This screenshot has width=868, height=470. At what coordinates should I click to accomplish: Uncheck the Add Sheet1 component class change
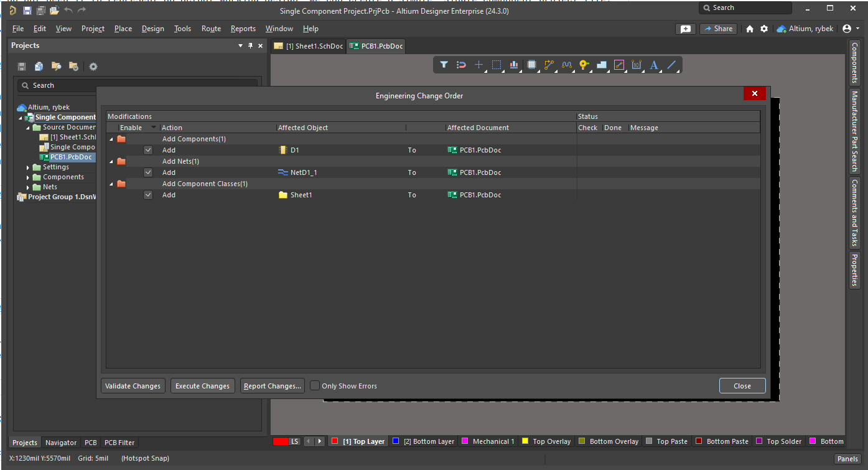point(148,195)
